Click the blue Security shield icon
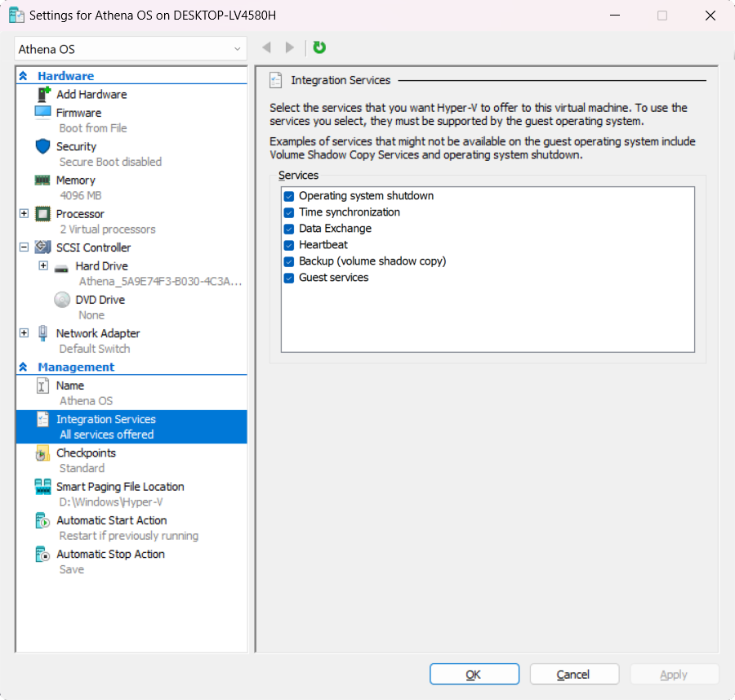 coord(42,146)
